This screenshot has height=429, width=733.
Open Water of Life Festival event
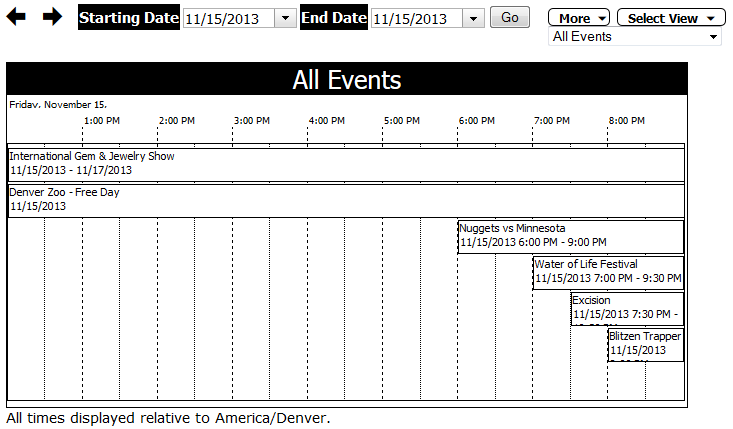(x=608, y=272)
